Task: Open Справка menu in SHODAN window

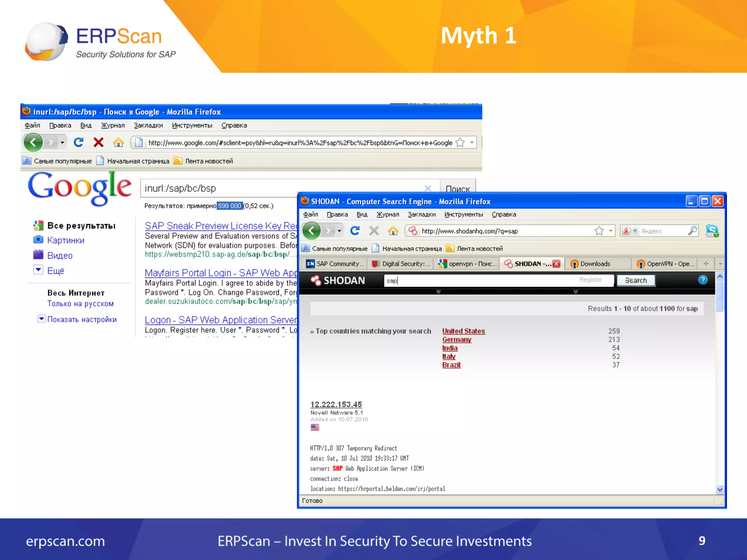Action: [x=504, y=214]
